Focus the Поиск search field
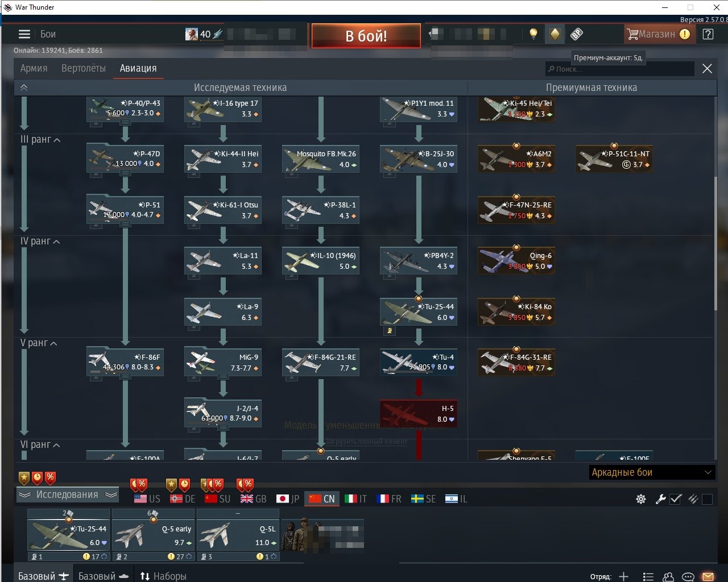Viewport: 728px width, 582px height. [620, 69]
